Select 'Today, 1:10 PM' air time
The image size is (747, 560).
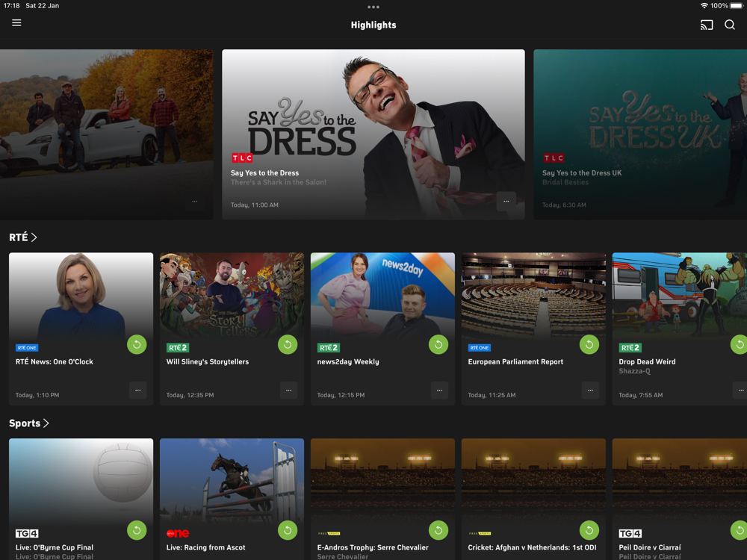[37, 395]
